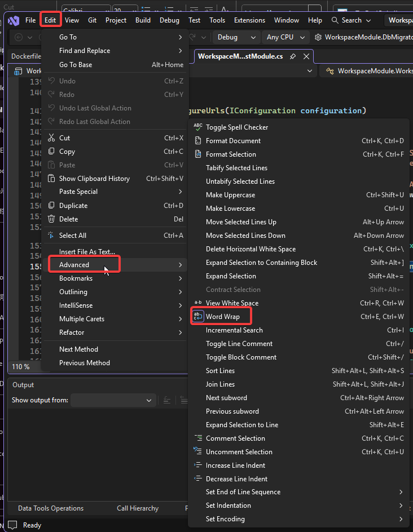Toggle Spell Checker on or off
The width and height of the screenshot is (413, 532).
tap(236, 127)
